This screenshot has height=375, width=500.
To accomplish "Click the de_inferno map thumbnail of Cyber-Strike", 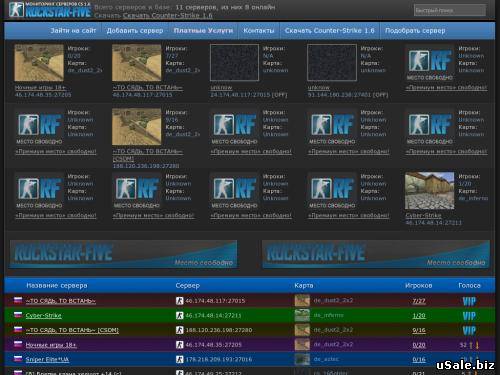I will (429, 190).
